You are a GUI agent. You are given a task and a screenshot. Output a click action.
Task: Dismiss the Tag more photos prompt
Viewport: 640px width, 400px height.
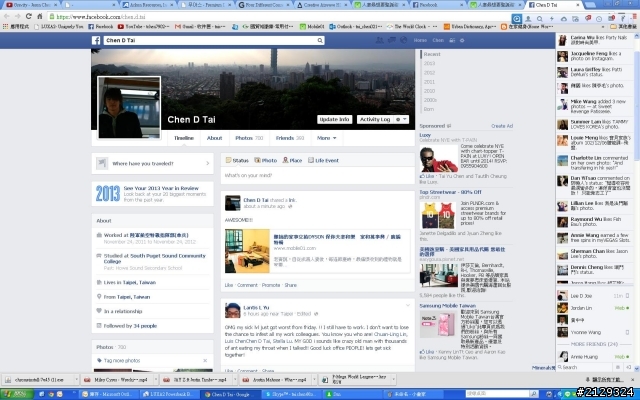click(205, 360)
